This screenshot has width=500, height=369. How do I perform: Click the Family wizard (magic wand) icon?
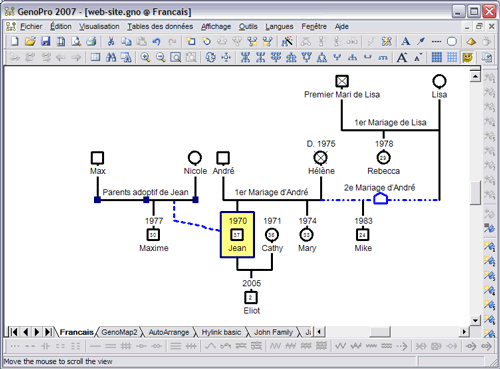coord(287,42)
